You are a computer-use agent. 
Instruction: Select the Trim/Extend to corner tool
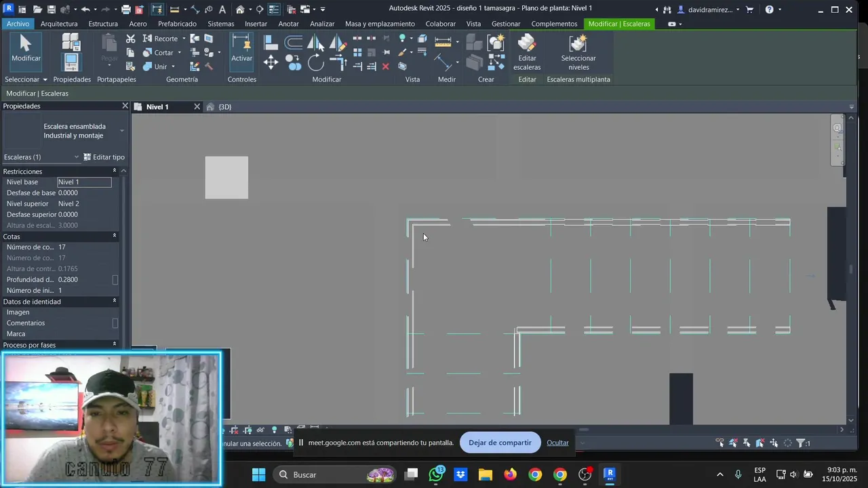(338, 63)
